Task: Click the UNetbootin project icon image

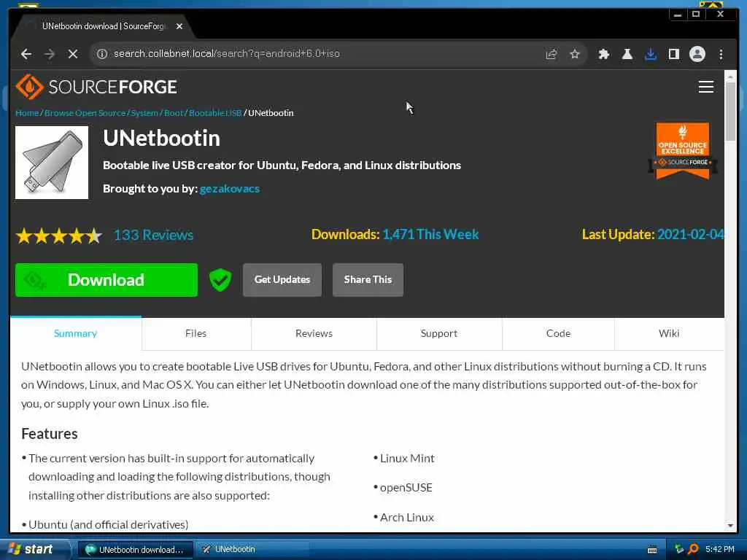Action: coord(52,163)
